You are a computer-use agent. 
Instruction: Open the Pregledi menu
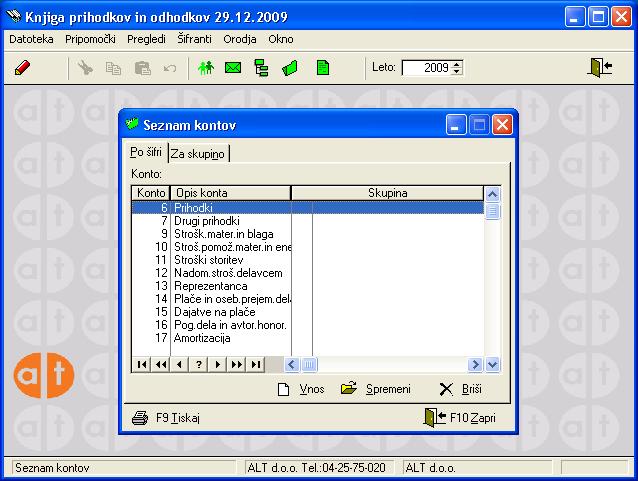click(x=147, y=39)
